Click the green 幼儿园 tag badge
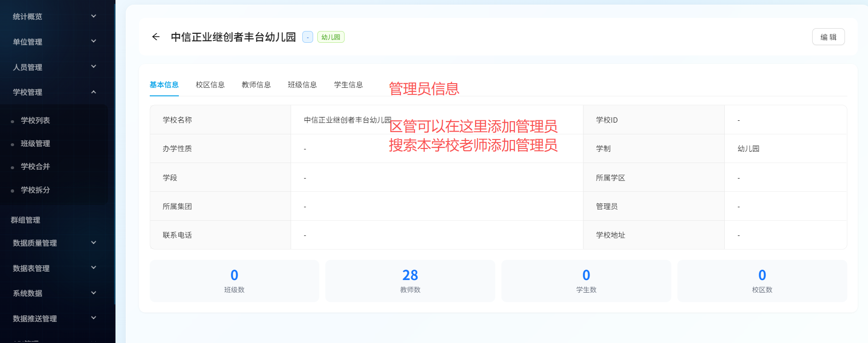 pos(330,37)
